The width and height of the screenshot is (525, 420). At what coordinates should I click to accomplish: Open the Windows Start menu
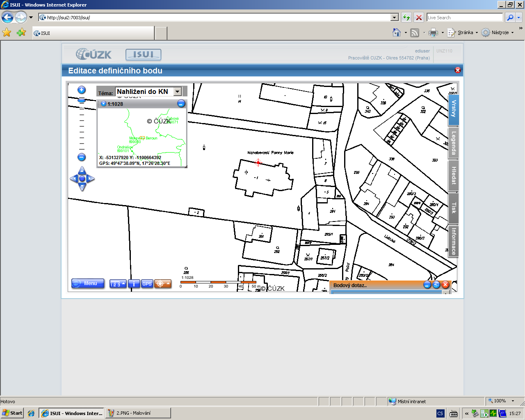[12, 413]
